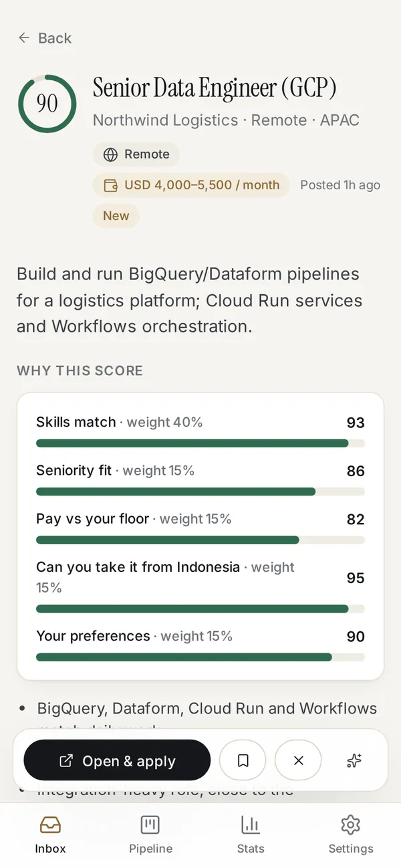Click the circular 90 score ring
The image size is (401, 868).
47,104
